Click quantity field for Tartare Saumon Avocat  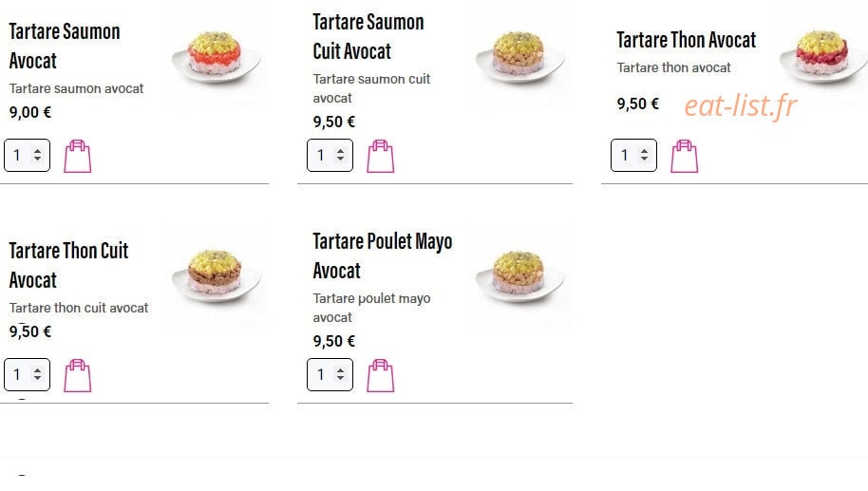tap(28, 155)
